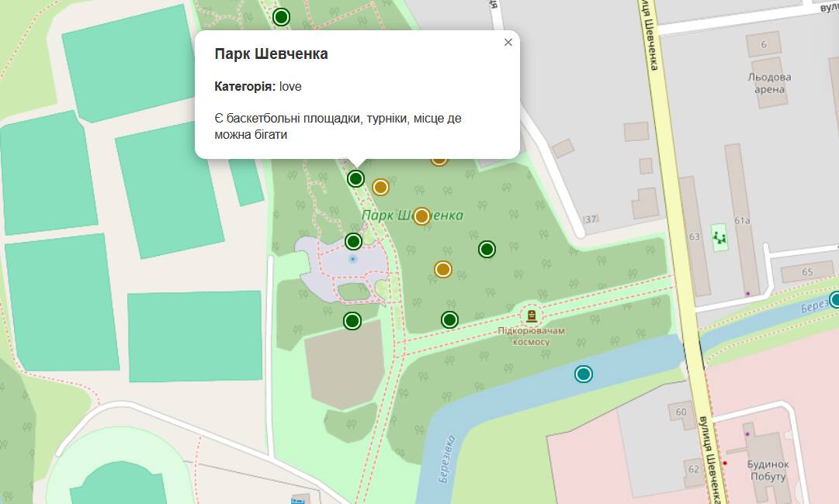Image resolution: width=839 pixels, height=504 pixels.
Task: Click the Льодова арена map label
Action: click(768, 83)
